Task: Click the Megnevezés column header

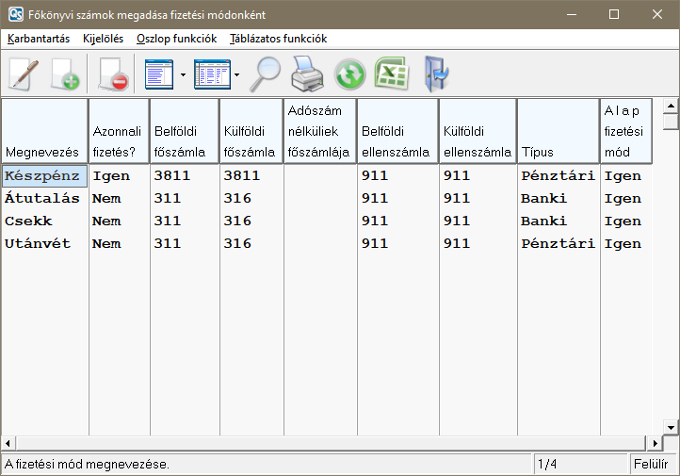Action: 44,130
